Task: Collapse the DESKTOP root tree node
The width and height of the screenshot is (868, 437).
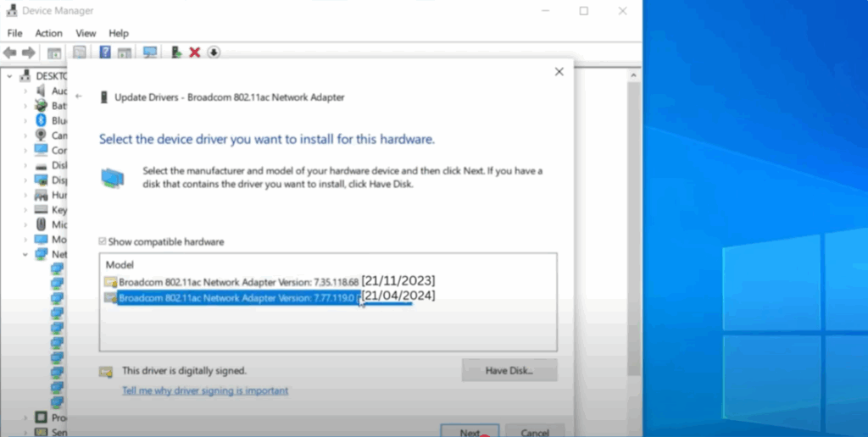Action: pos(9,75)
